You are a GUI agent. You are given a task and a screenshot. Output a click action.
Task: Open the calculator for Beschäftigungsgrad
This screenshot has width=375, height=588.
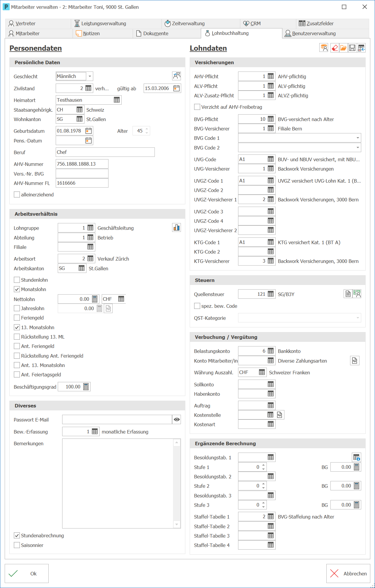tap(86, 387)
